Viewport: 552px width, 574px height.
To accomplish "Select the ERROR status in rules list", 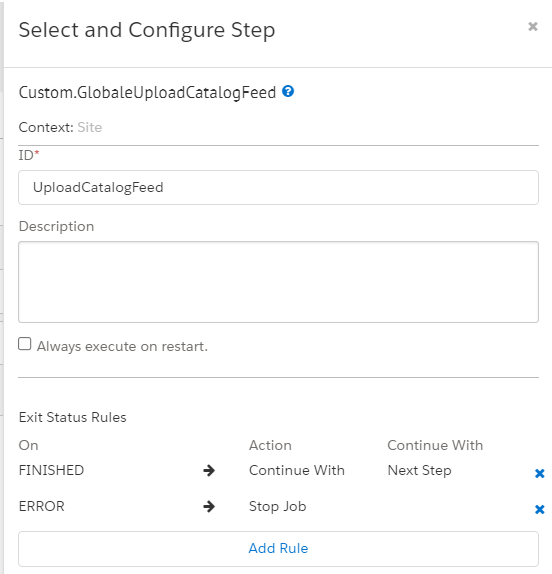I will coord(41,507).
